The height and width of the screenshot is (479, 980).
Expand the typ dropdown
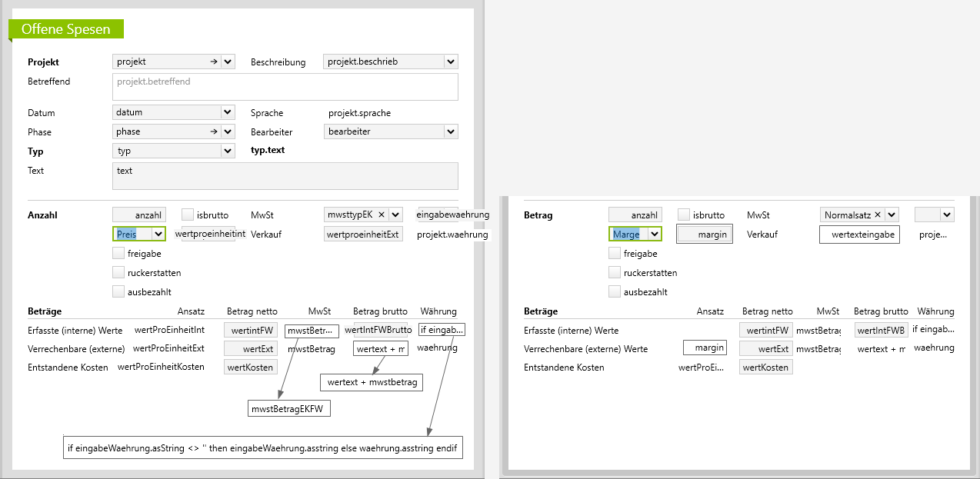pos(228,151)
